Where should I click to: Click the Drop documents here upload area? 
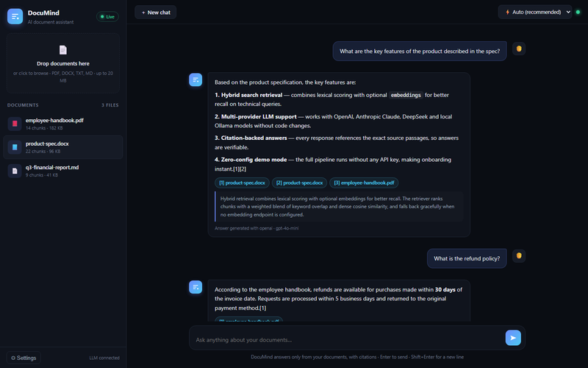pos(63,63)
